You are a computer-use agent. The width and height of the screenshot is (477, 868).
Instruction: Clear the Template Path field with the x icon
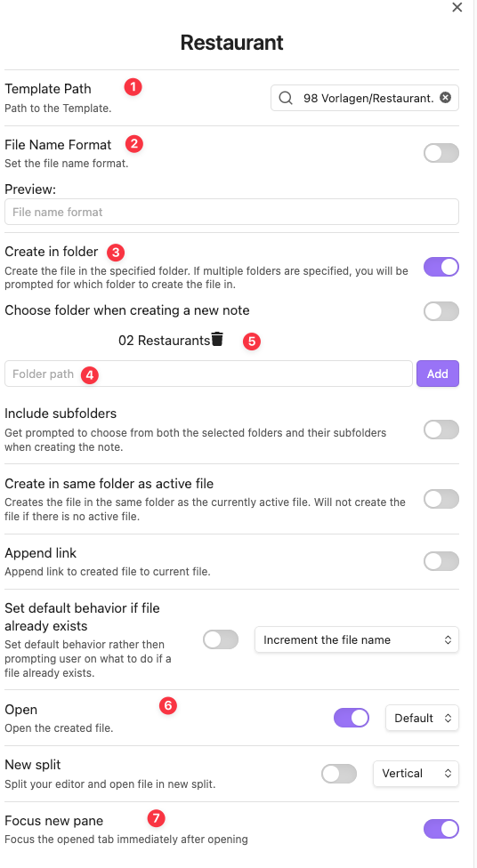tap(446, 98)
